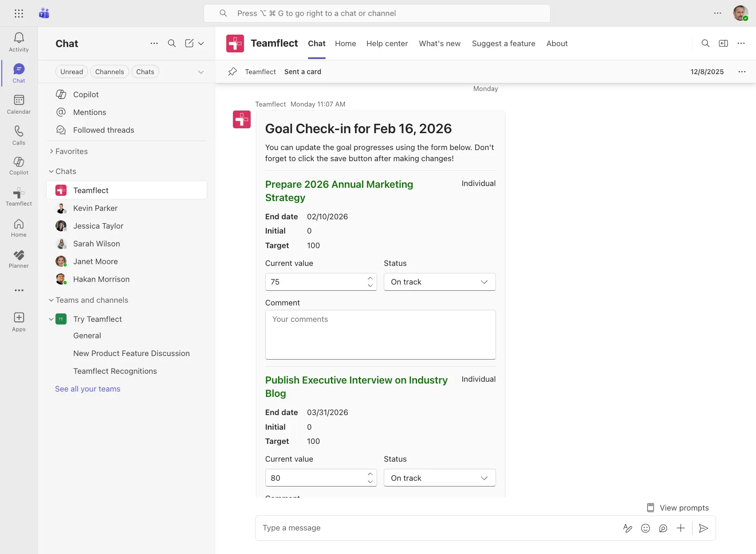The image size is (756, 554).
Task: Open the Help center menu item
Action: pos(387,44)
